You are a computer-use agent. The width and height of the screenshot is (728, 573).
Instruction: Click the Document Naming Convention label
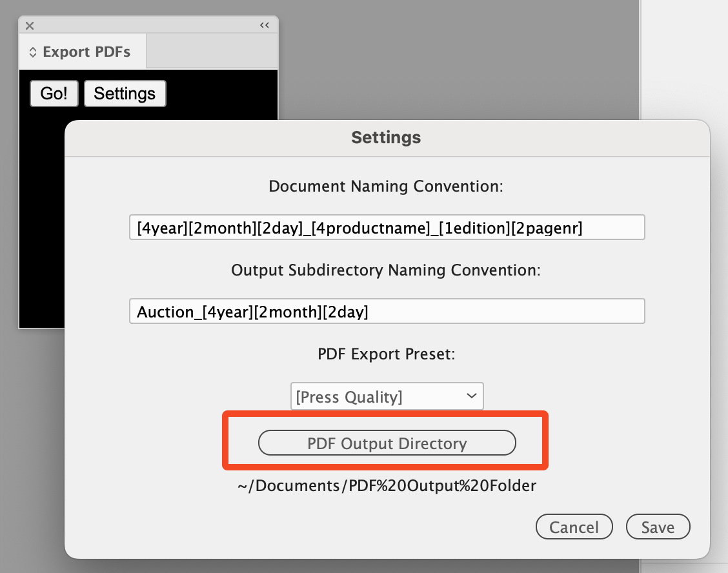386,186
